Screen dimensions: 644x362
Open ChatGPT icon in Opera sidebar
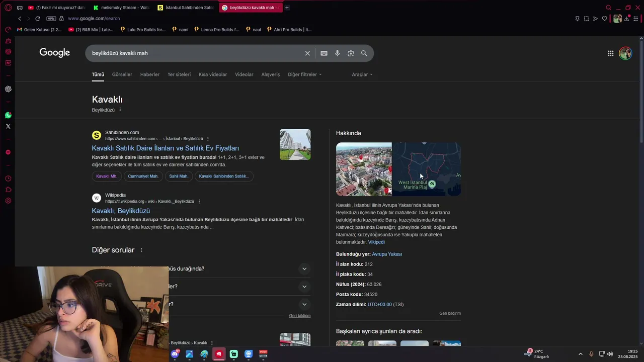(8, 89)
